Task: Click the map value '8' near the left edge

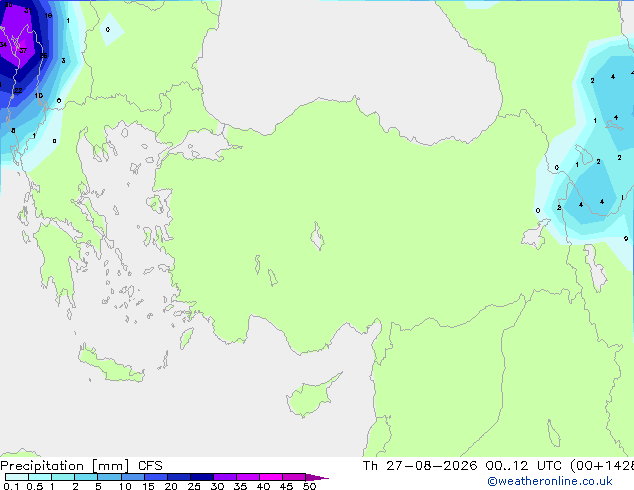Action: click(13, 131)
